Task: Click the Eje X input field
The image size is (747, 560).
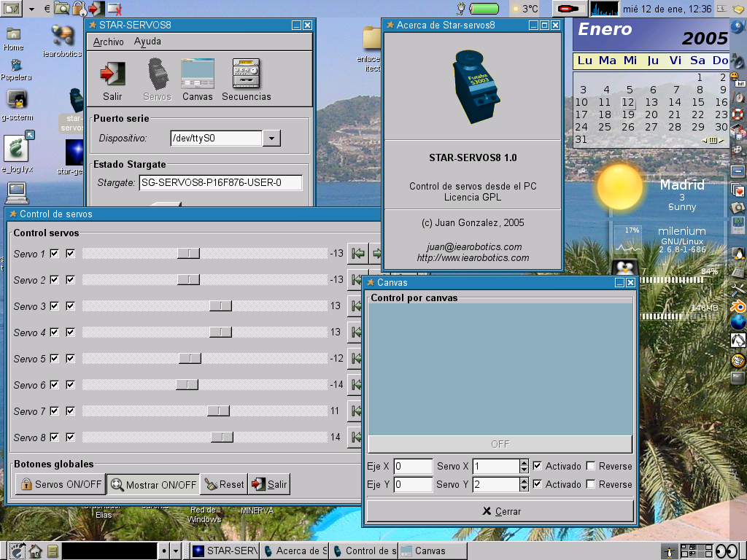Action: [413, 466]
